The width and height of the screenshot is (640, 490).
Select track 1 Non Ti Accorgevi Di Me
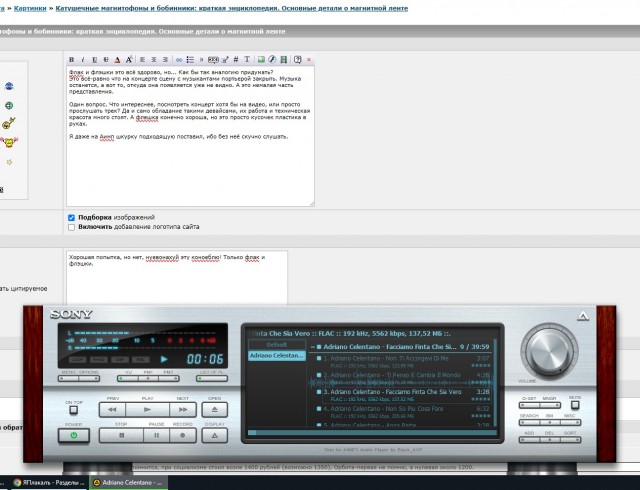(x=403, y=361)
